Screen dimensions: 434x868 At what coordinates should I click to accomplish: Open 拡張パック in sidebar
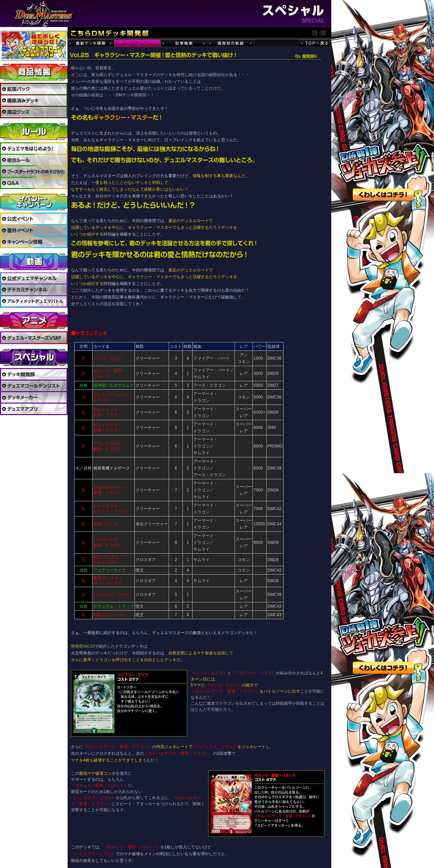click(x=34, y=89)
